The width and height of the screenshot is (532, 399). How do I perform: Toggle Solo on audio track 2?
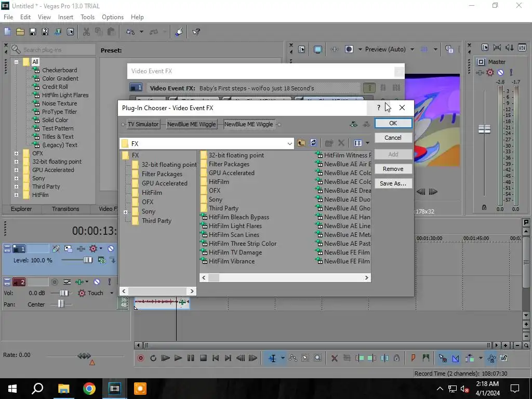(109, 282)
